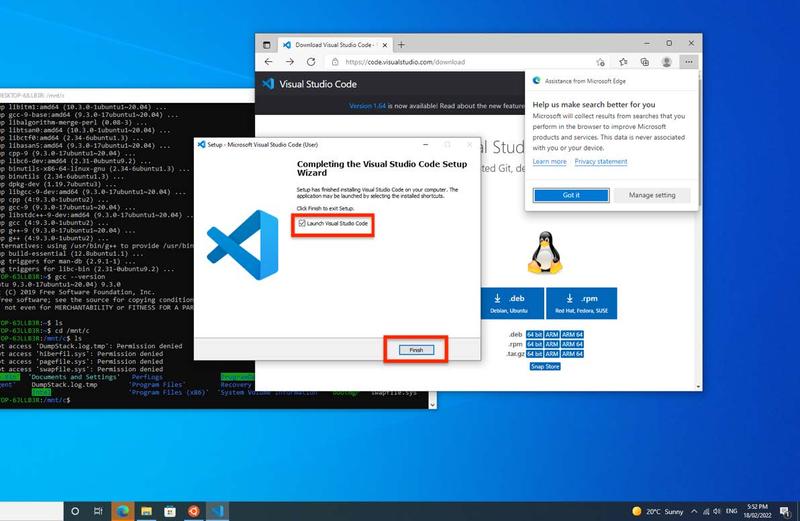Viewport: 800px width, 521px height.
Task: Go back in the Edge browser
Action: 268,62
